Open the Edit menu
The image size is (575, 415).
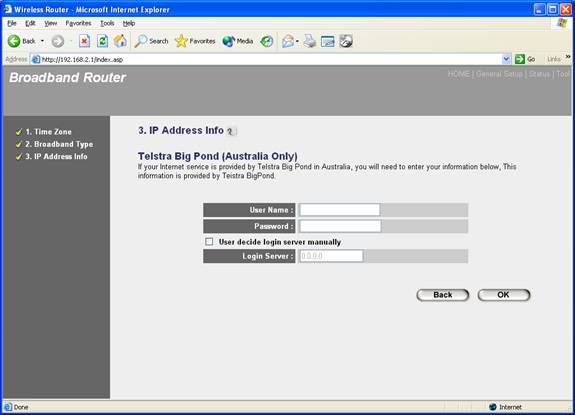pyautogui.click(x=30, y=23)
